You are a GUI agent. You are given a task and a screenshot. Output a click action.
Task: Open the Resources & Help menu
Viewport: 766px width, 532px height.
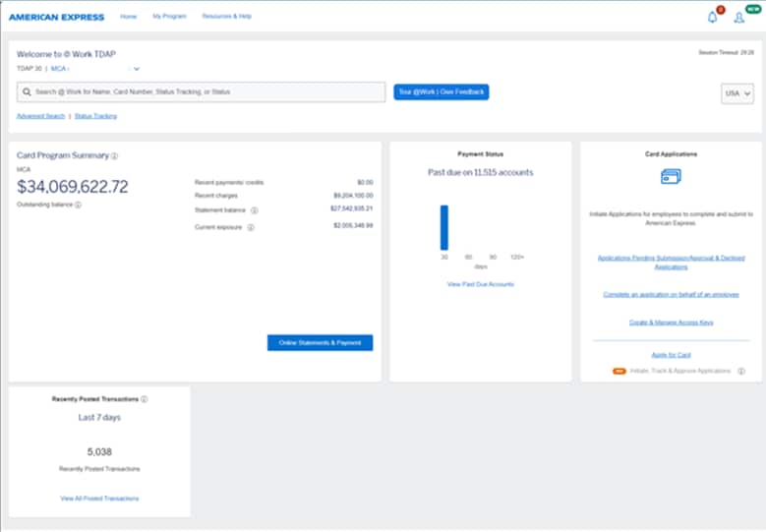[x=227, y=16]
